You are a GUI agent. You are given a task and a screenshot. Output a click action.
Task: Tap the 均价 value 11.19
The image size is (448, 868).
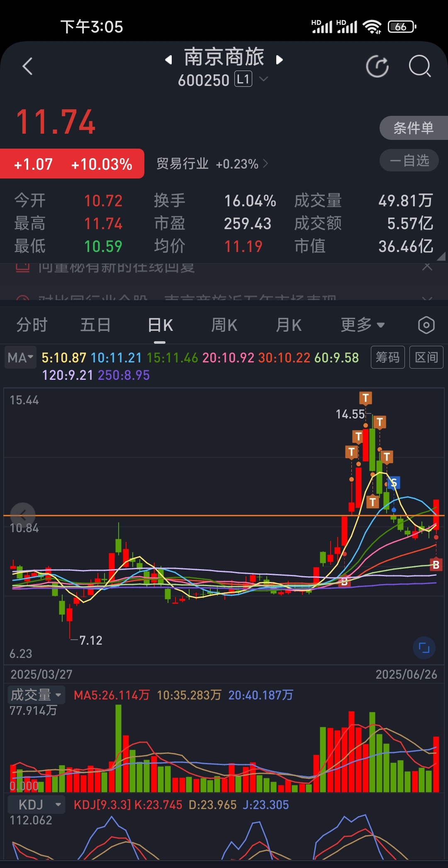[x=243, y=247]
